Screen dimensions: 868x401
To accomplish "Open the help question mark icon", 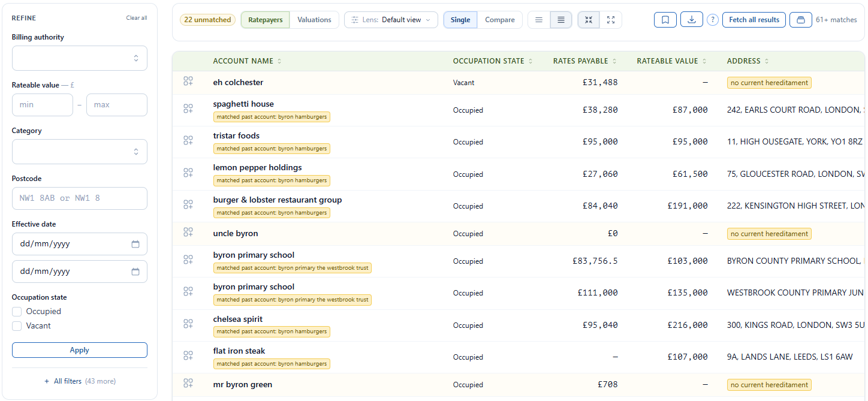I will (712, 20).
